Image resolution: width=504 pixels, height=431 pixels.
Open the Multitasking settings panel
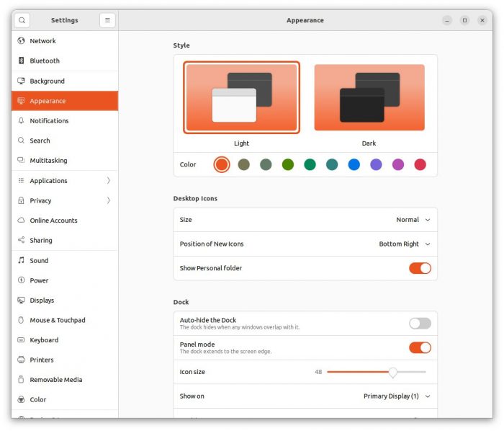coord(48,161)
